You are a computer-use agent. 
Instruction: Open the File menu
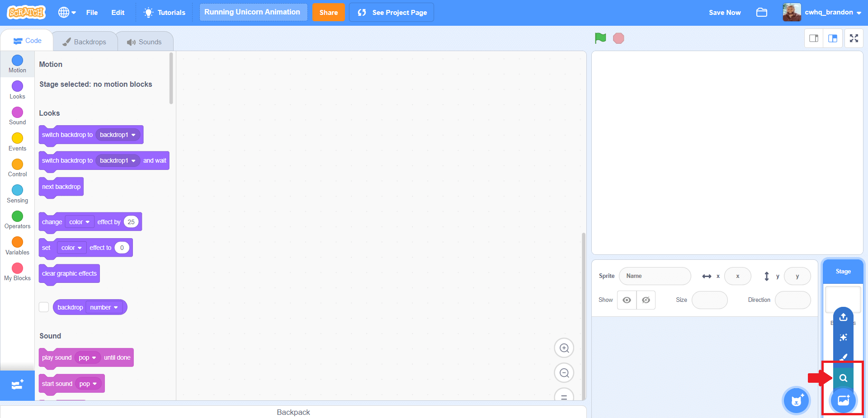click(x=92, y=12)
